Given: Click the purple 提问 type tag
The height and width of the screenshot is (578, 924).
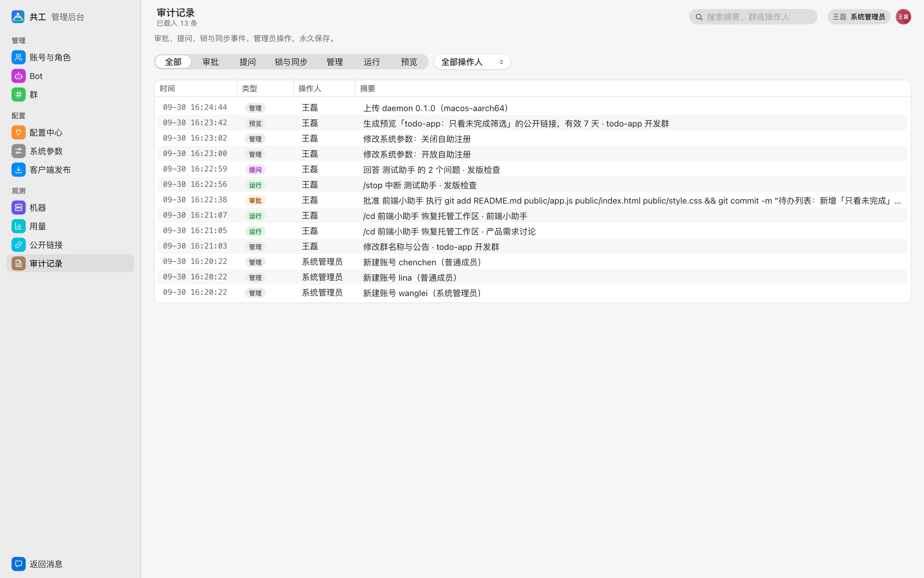Looking at the screenshot, I should (255, 170).
